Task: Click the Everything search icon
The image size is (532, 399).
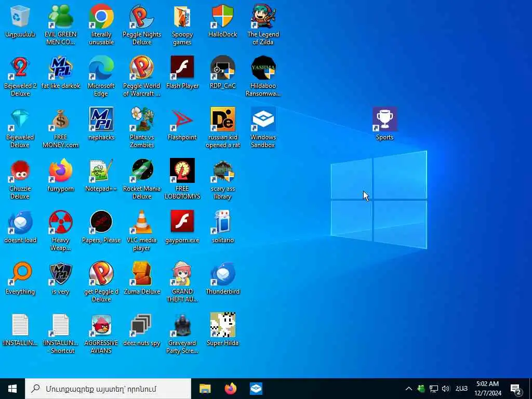Action: pos(20,278)
